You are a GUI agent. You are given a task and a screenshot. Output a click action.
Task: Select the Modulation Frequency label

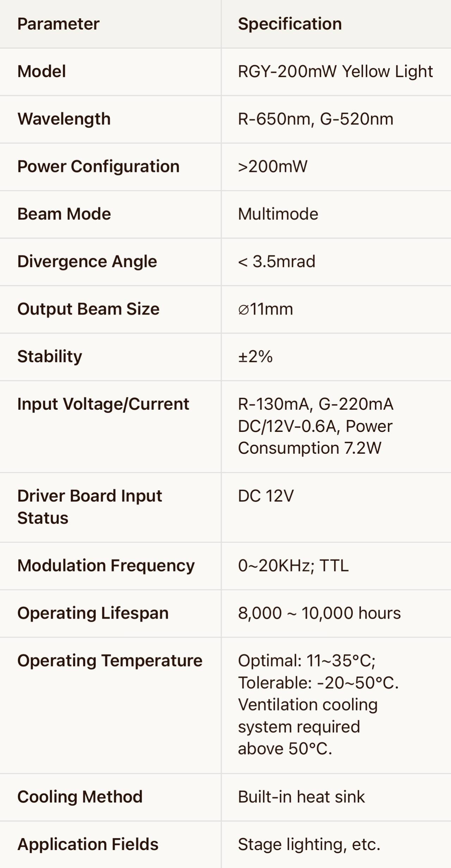pyautogui.click(x=106, y=566)
